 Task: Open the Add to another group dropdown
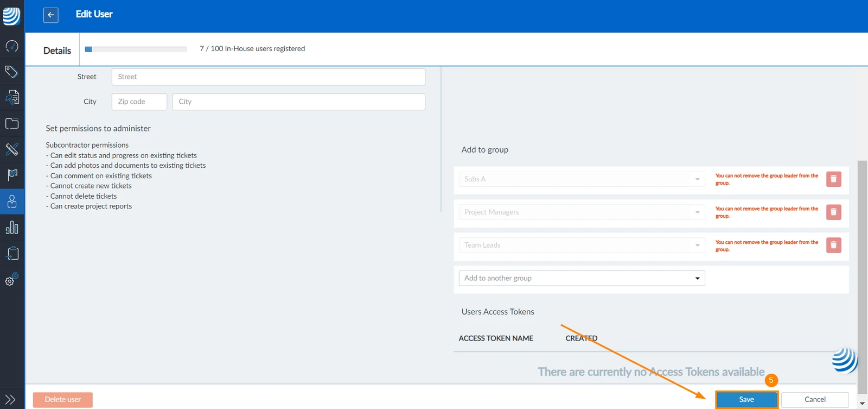tap(582, 278)
